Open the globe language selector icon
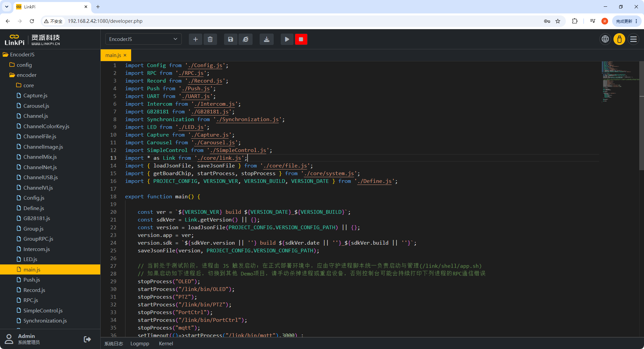Image resolution: width=644 pixels, height=349 pixels. click(605, 39)
